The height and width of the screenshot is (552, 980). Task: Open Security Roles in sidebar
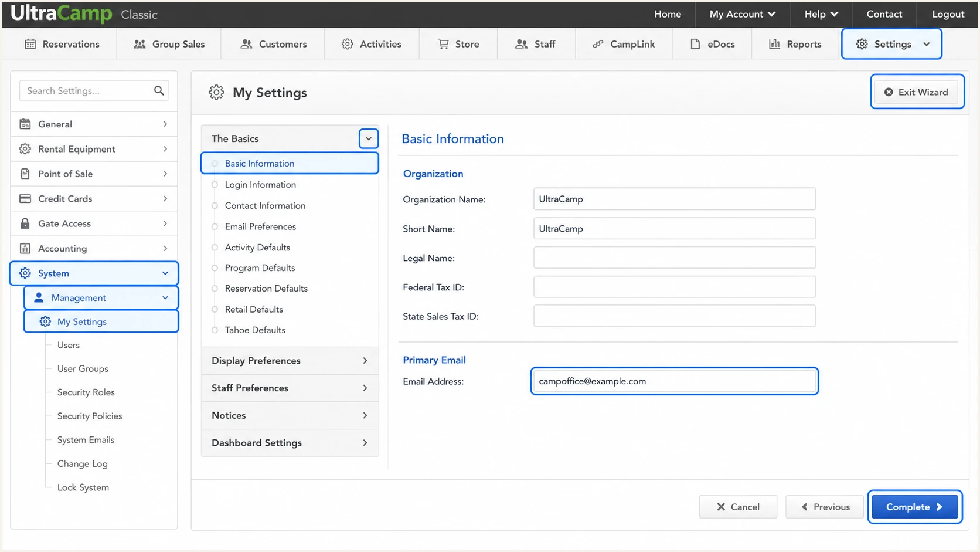pos(86,392)
